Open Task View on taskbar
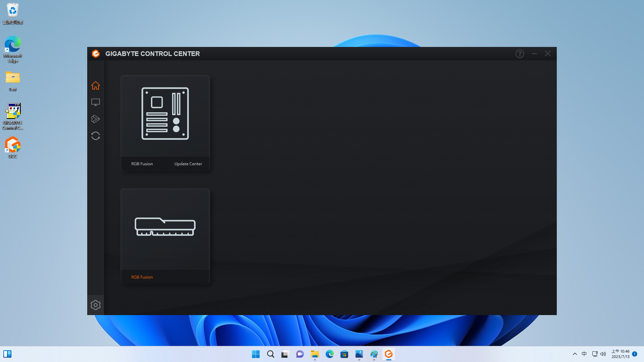Image resolution: width=644 pixels, height=362 pixels. [285, 354]
